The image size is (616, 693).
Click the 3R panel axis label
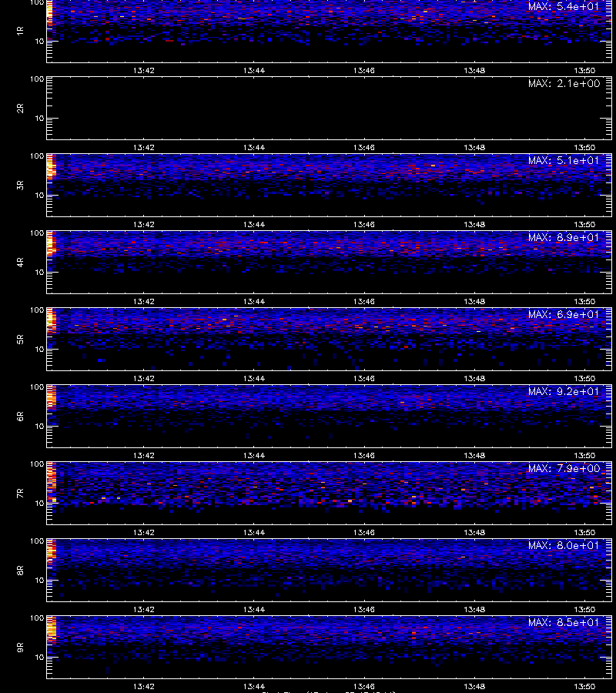pos(20,185)
